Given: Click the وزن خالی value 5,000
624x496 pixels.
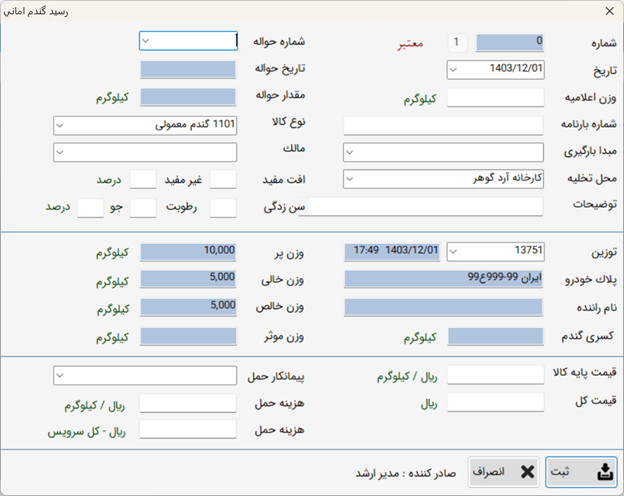Looking at the screenshot, I should (x=188, y=279).
